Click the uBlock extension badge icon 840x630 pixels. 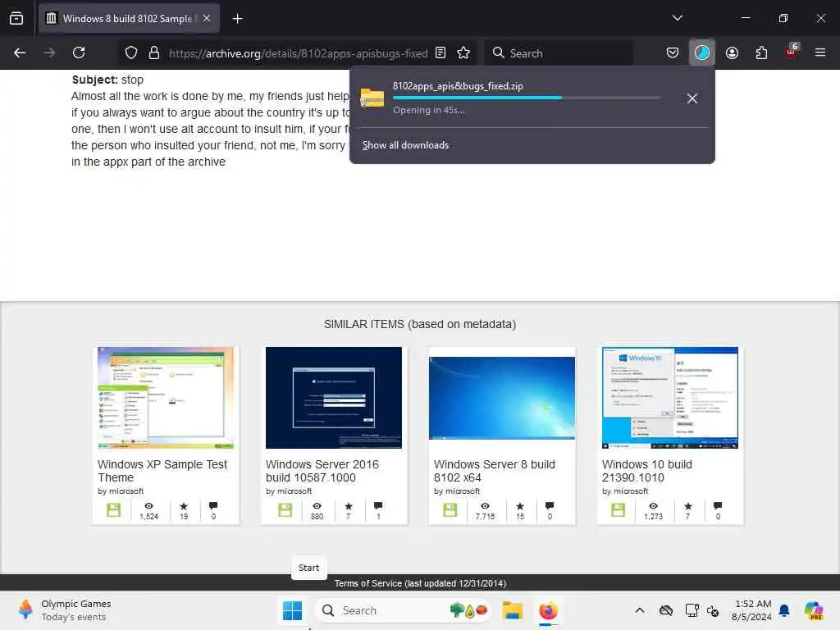(792, 52)
